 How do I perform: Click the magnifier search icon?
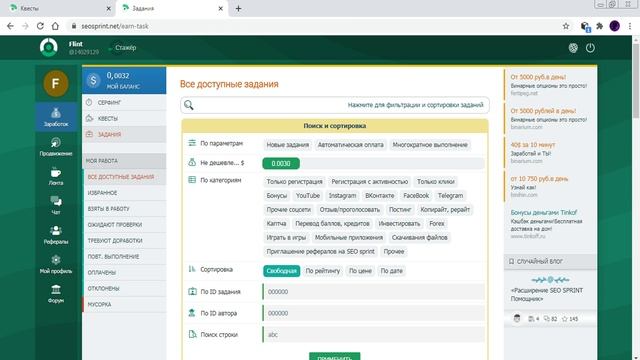pyautogui.click(x=189, y=105)
